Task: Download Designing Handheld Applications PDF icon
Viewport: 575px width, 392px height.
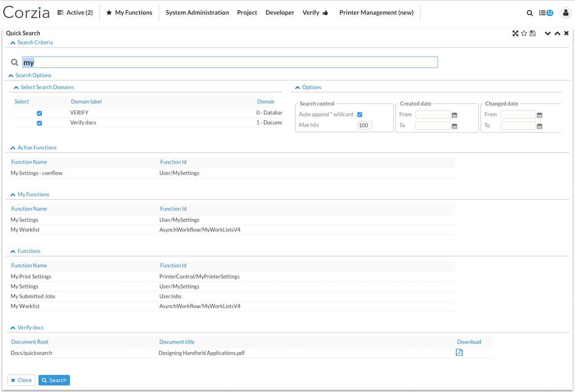Action: coord(459,353)
